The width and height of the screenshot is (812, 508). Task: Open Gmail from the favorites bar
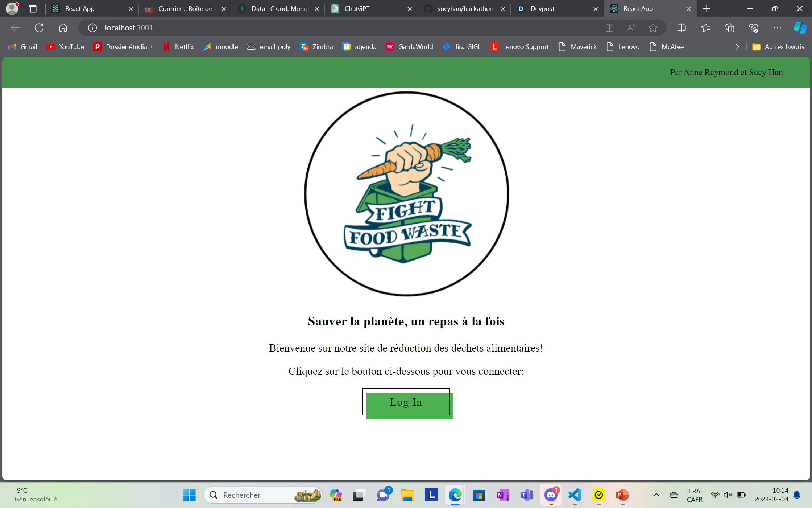click(22, 46)
